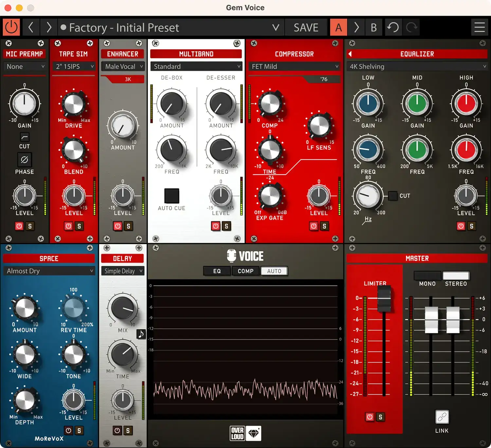Select the COMP display tab
491x448 pixels.
point(245,271)
